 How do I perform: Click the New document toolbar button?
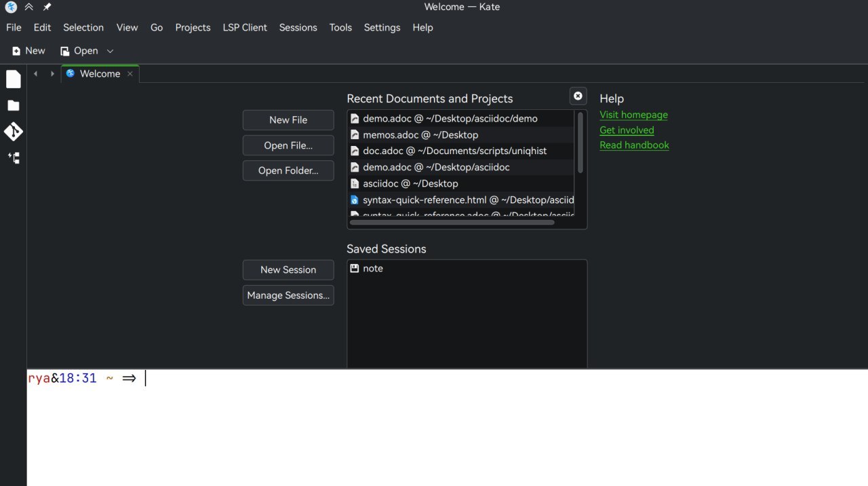[28, 51]
